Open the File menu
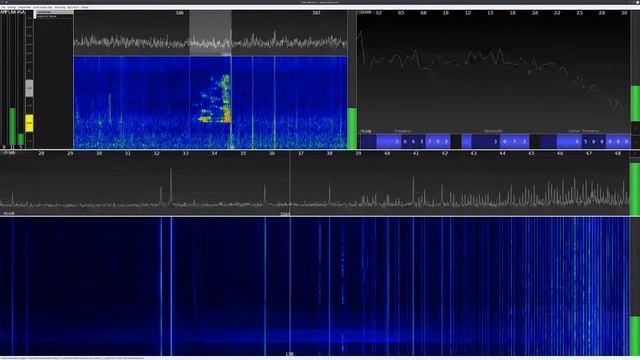The height and width of the screenshot is (360, 640). [x=3, y=7]
